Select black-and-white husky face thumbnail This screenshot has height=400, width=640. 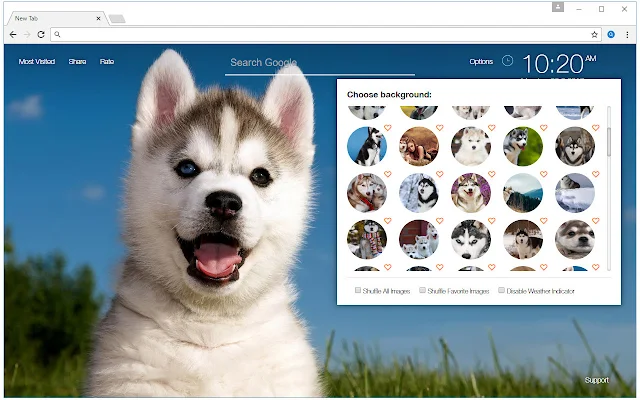(471, 239)
